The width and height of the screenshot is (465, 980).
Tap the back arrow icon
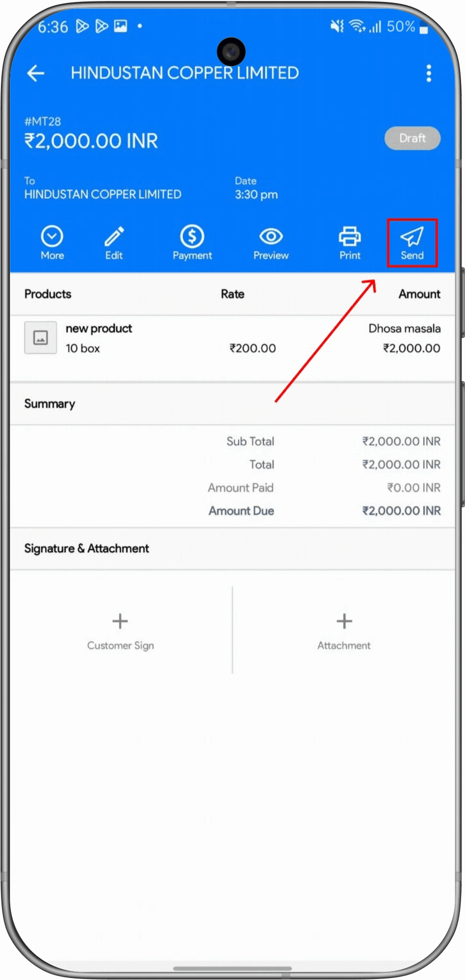(36, 73)
